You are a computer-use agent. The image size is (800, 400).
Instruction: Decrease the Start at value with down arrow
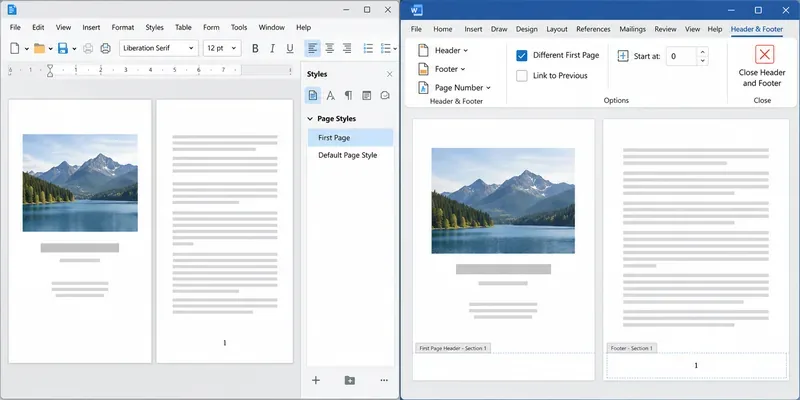(703, 61)
